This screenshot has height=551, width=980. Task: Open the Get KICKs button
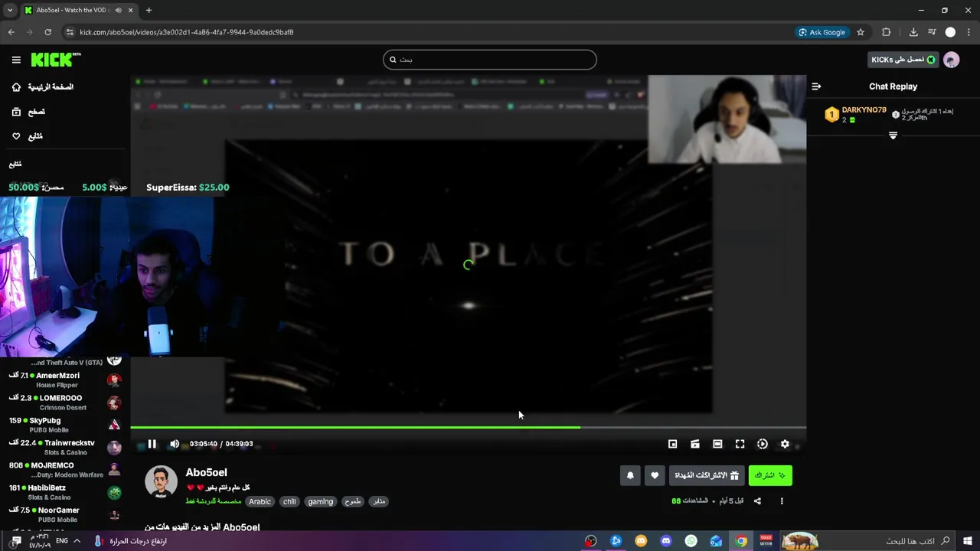click(x=903, y=60)
